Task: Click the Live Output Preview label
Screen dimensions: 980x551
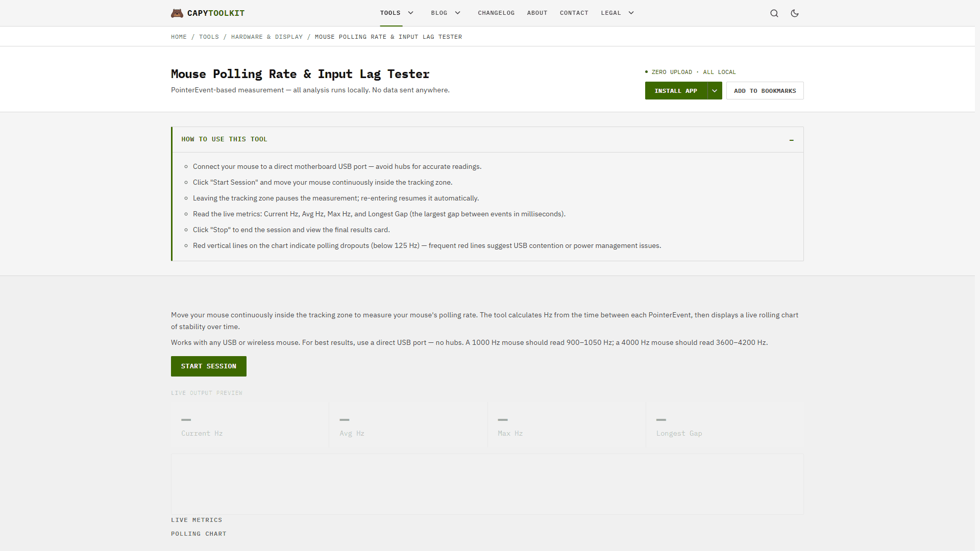Action: (207, 393)
